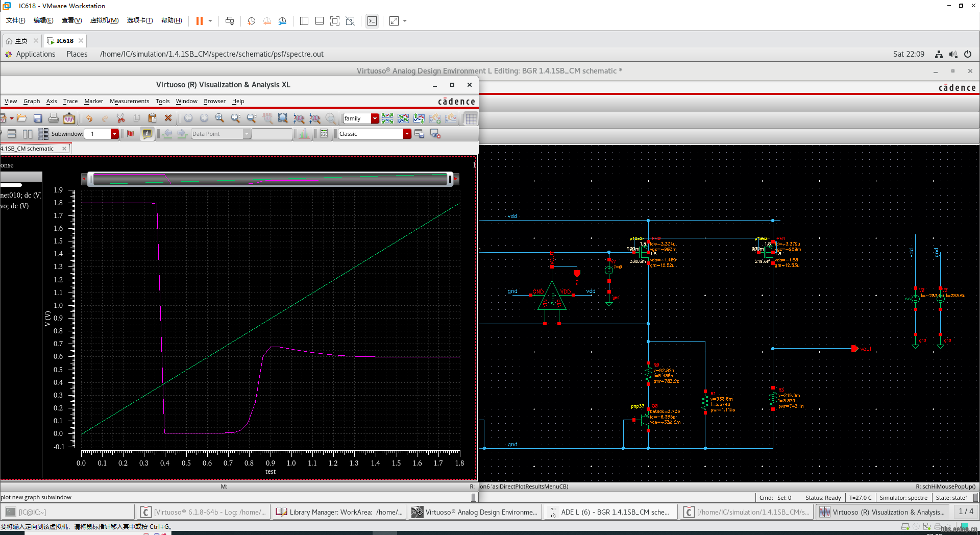Click the combine traces icon
Screen dimensions: 980x535
403,118
